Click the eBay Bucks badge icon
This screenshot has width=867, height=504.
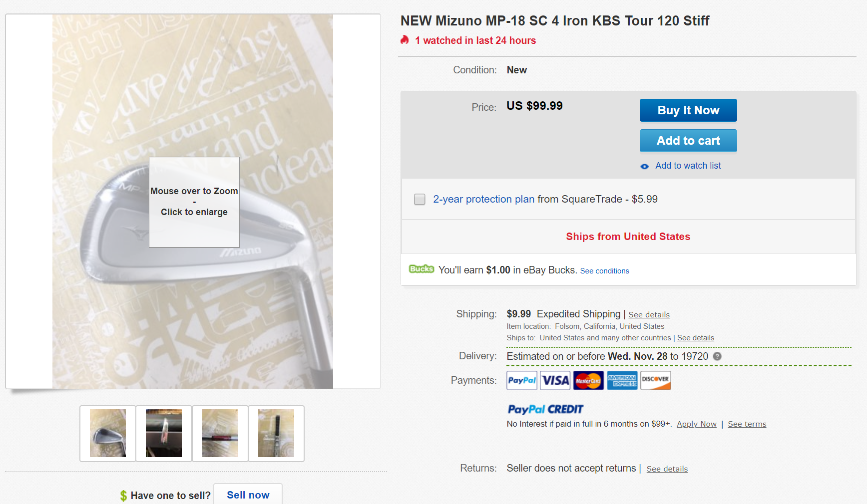click(421, 269)
